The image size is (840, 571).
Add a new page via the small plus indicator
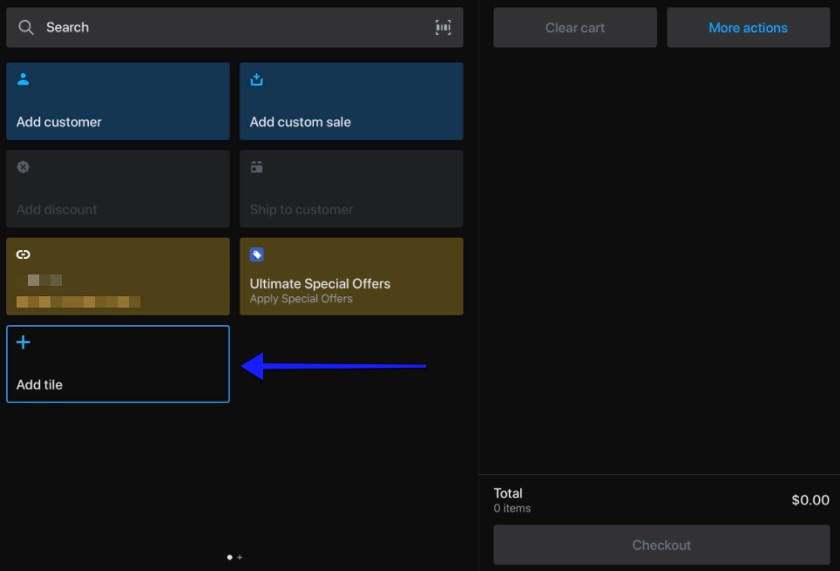coord(239,557)
